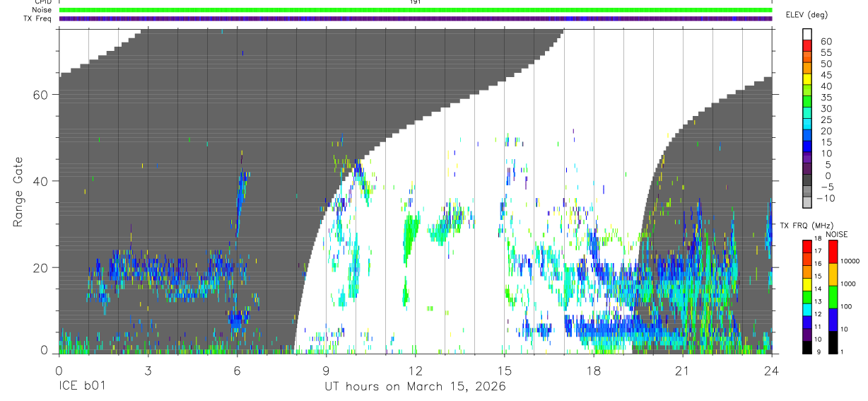868x401 pixels.
Task: Click the purple TX Freq status bar
Action: 416,18
